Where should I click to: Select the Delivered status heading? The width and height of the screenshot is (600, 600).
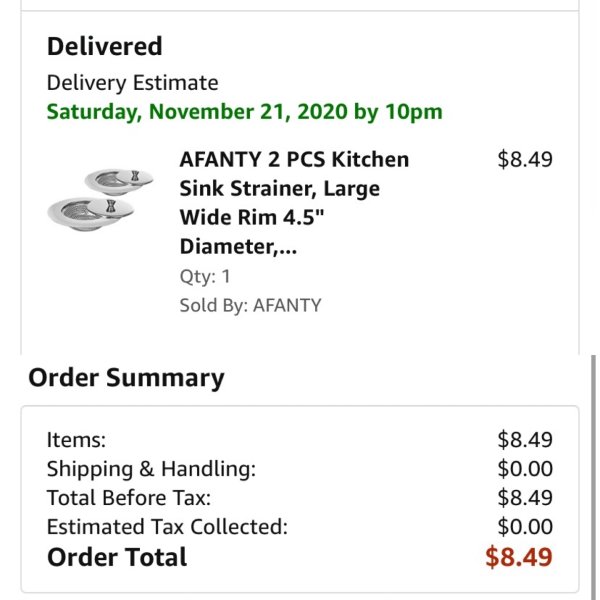[104, 46]
